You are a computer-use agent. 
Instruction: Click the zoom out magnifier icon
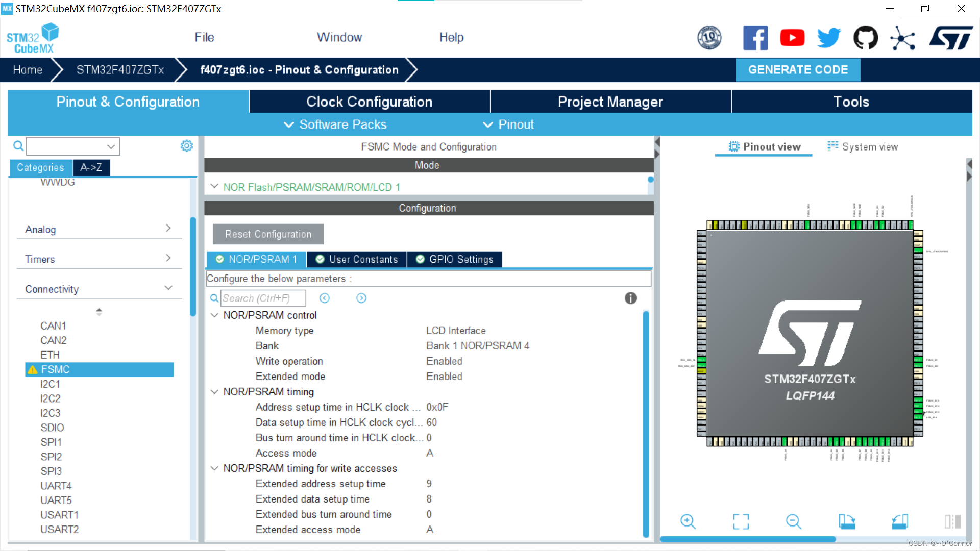[793, 521]
